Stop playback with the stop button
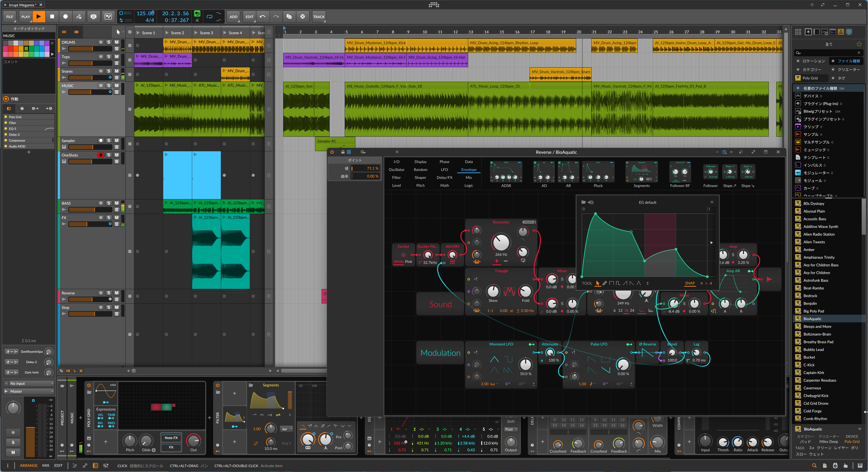 [x=52, y=17]
